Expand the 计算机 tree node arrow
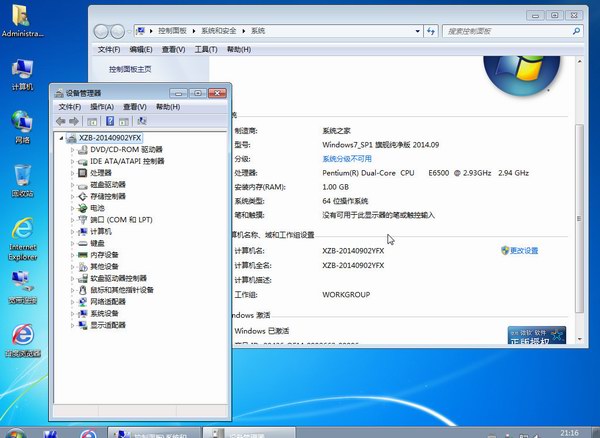 [x=72, y=232]
